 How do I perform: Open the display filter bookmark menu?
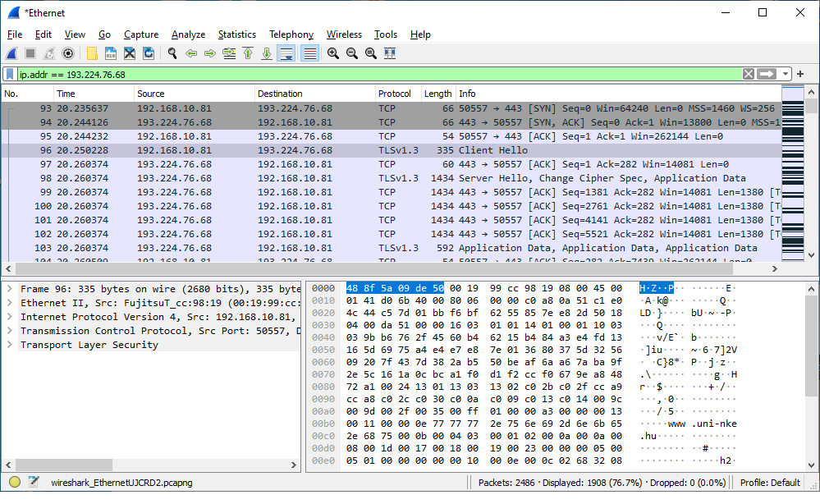pyautogui.click(x=10, y=74)
